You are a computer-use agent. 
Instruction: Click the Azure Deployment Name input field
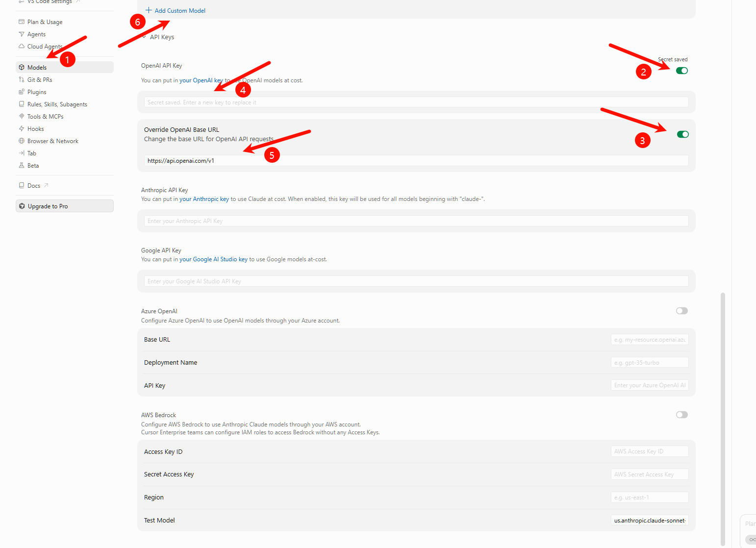(650, 363)
